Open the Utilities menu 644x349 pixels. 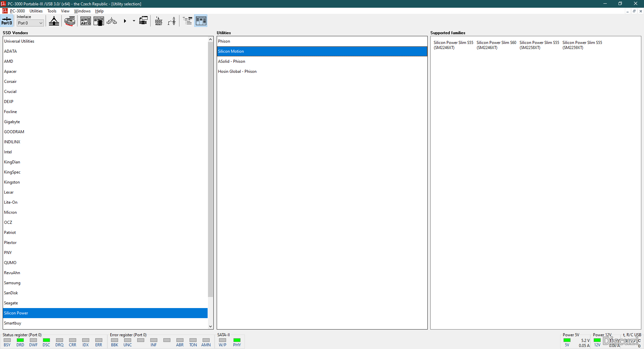pos(36,11)
